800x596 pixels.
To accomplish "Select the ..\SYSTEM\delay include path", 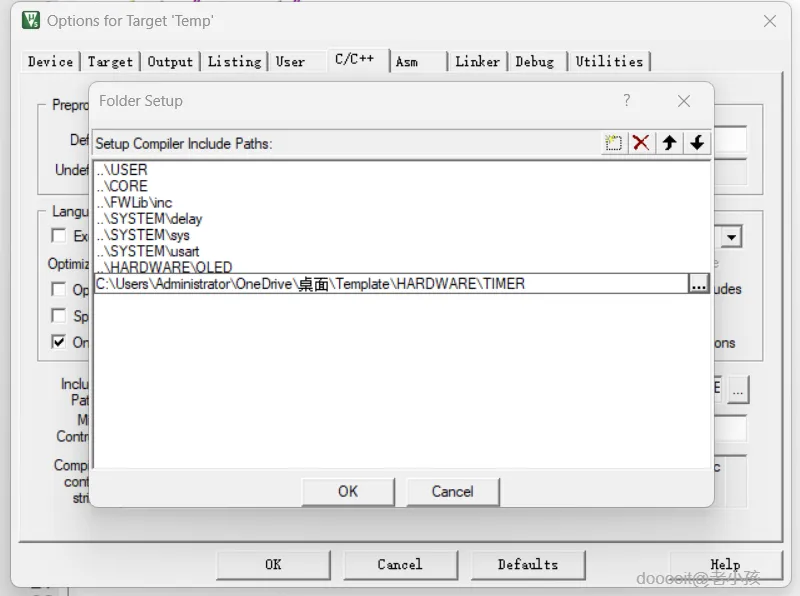I will [149, 219].
